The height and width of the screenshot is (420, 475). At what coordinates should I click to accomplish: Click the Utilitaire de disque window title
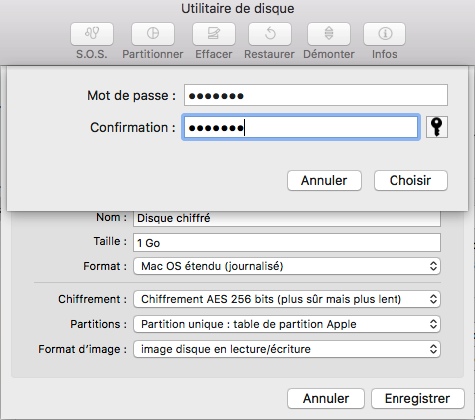[x=238, y=9]
